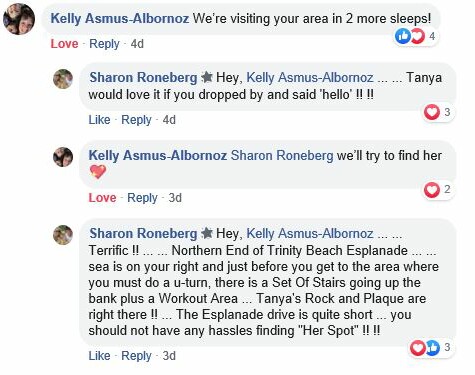Reply to Kelly's '2 more sleeps' comment
The height and width of the screenshot is (375, 475).
(x=104, y=44)
